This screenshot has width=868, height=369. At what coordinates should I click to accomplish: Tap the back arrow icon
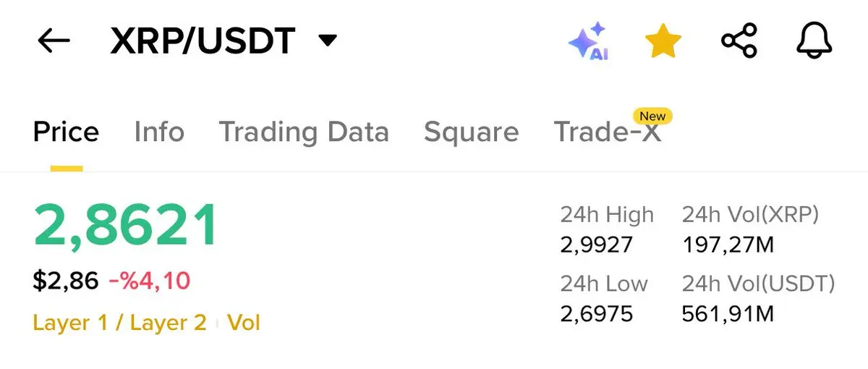coord(54,41)
